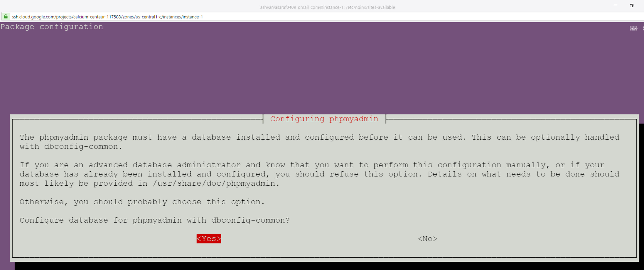The height and width of the screenshot is (270, 644).
Task: Restore down the SSH window
Action: point(632,5)
